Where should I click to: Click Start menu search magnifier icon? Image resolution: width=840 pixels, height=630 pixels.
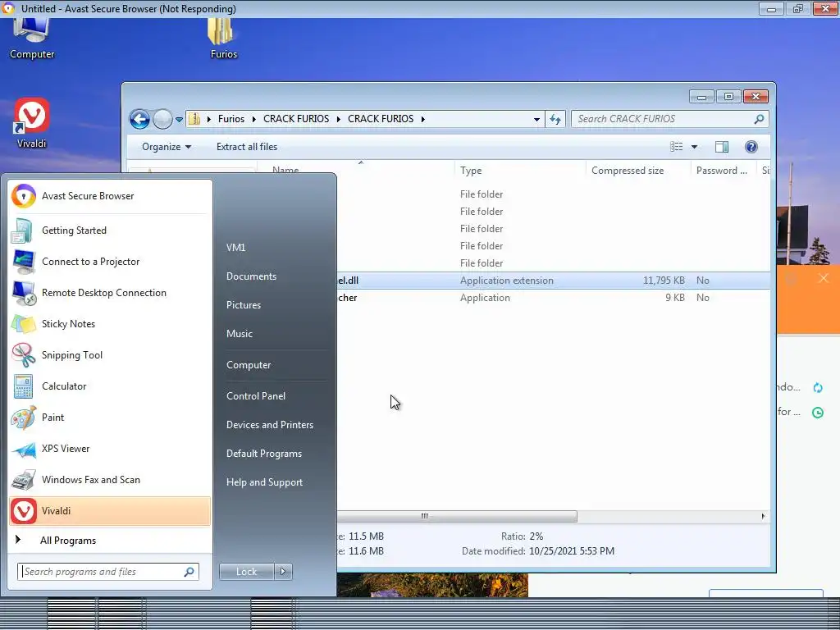(189, 572)
